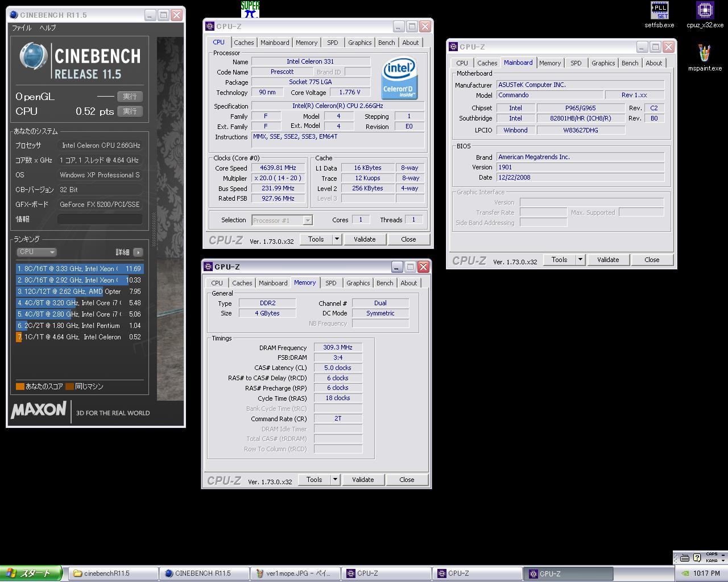Click the Tools button in CPU-Z Memory window
The image size is (728, 582).
[314, 480]
